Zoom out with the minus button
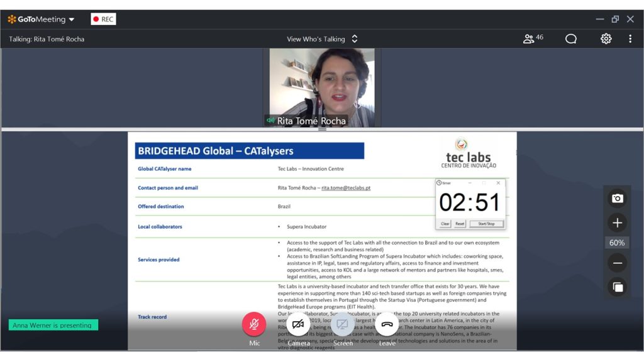This screenshot has width=644, height=362. [x=617, y=263]
